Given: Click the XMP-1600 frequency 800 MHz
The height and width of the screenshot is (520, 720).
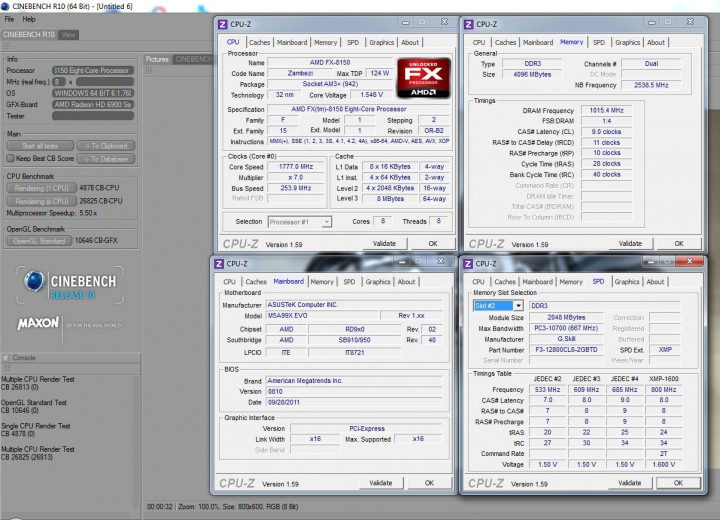Looking at the screenshot, I should (x=664, y=390).
